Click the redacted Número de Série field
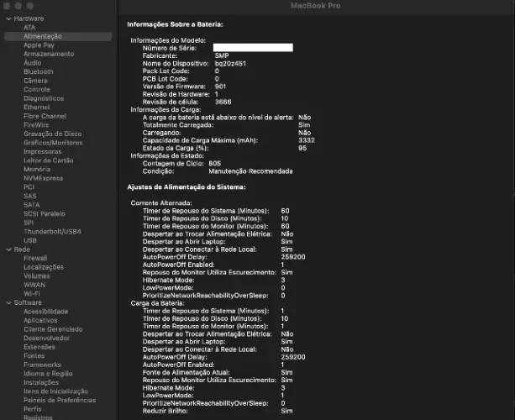This screenshot has height=420, width=515. [253, 48]
